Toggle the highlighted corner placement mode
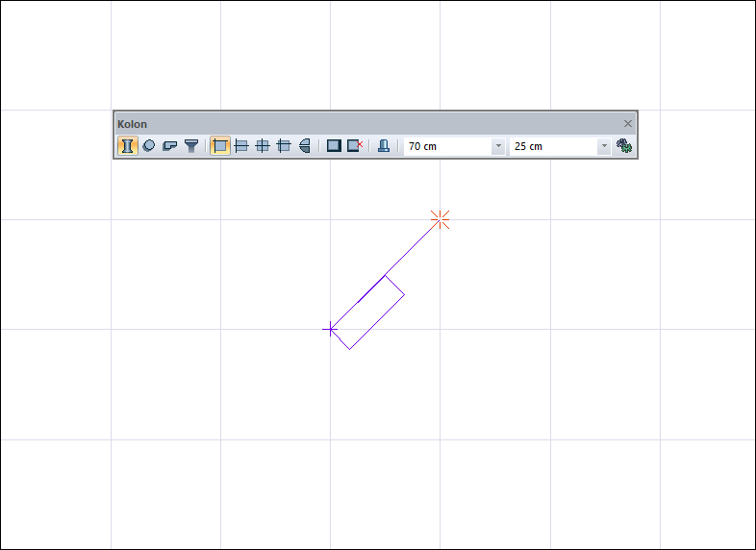756x550 pixels. pos(220,146)
